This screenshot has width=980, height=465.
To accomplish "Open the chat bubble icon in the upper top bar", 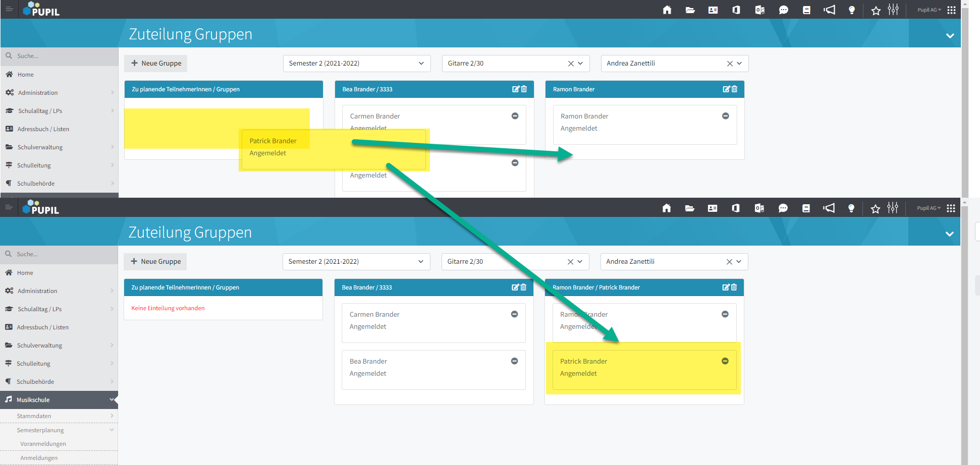I will pyautogui.click(x=783, y=10).
